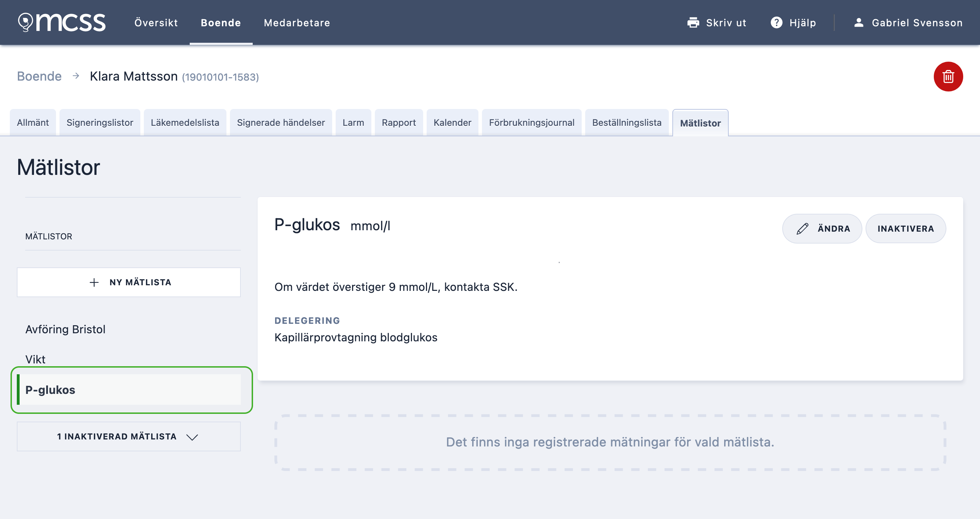Open the Signeringslistor tab
Viewport: 980px width, 519px height.
tap(100, 123)
